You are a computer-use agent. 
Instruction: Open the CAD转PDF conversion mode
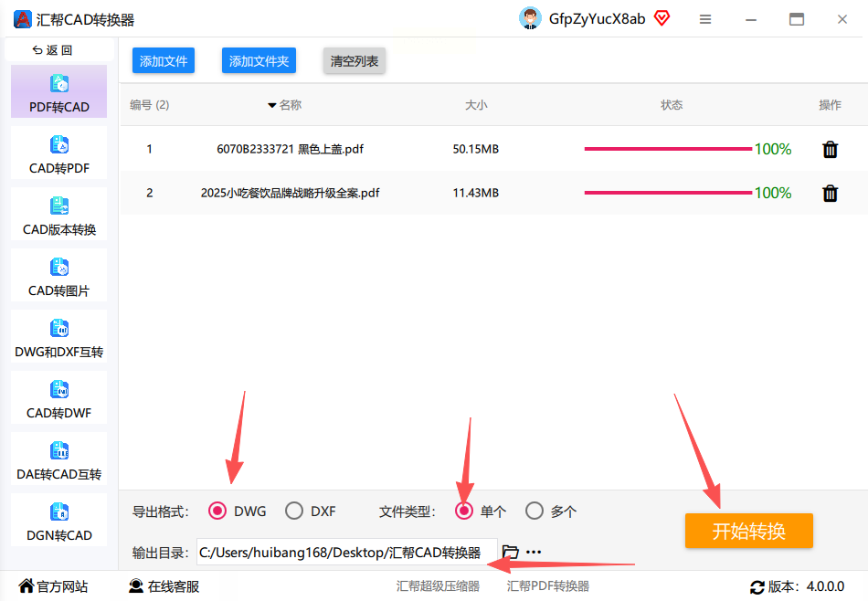[x=59, y=153]
